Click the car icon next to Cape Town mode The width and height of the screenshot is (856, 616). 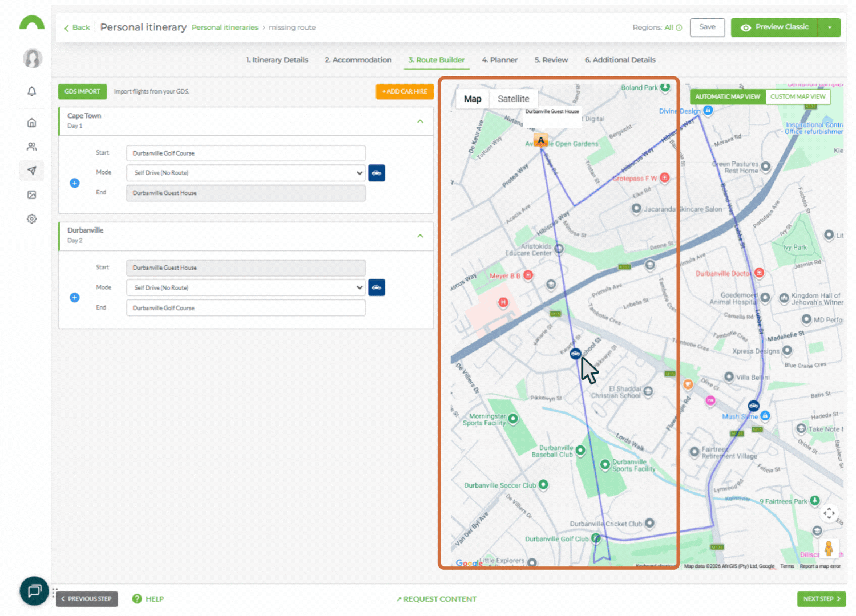click(x=377, y=173)
